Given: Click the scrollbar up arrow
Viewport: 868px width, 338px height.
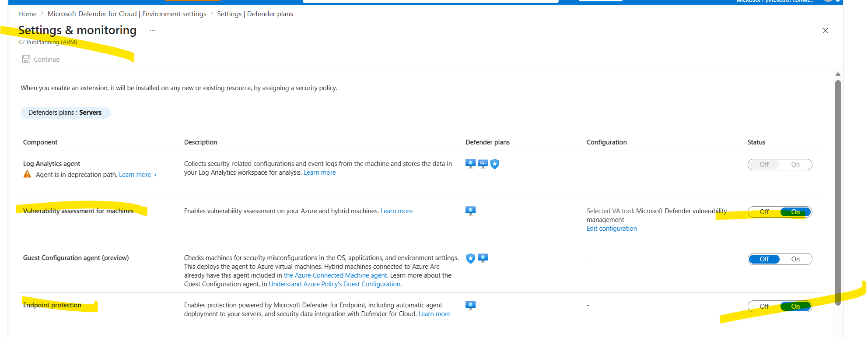Looking at the screenshot, I should (838, 74).
